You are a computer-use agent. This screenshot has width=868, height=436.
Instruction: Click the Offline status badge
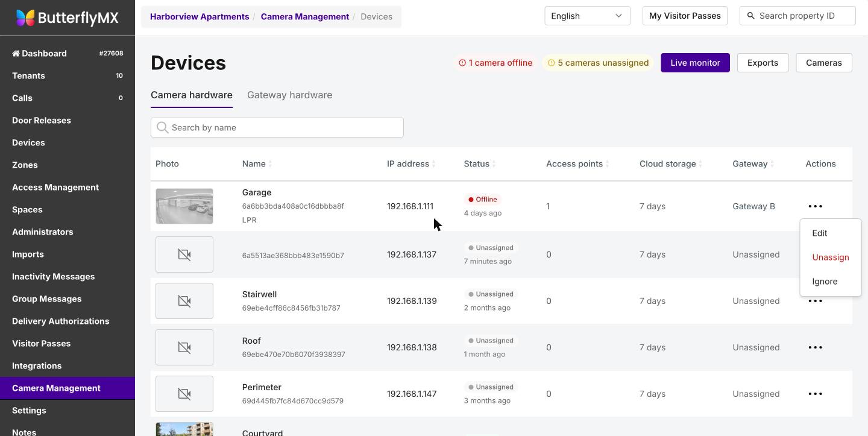483,200
